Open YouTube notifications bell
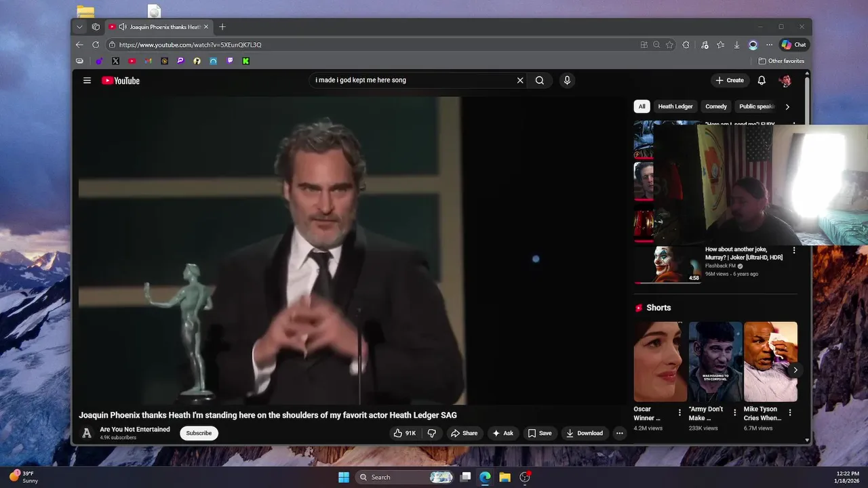868x488 pixels. click(762, 80)
